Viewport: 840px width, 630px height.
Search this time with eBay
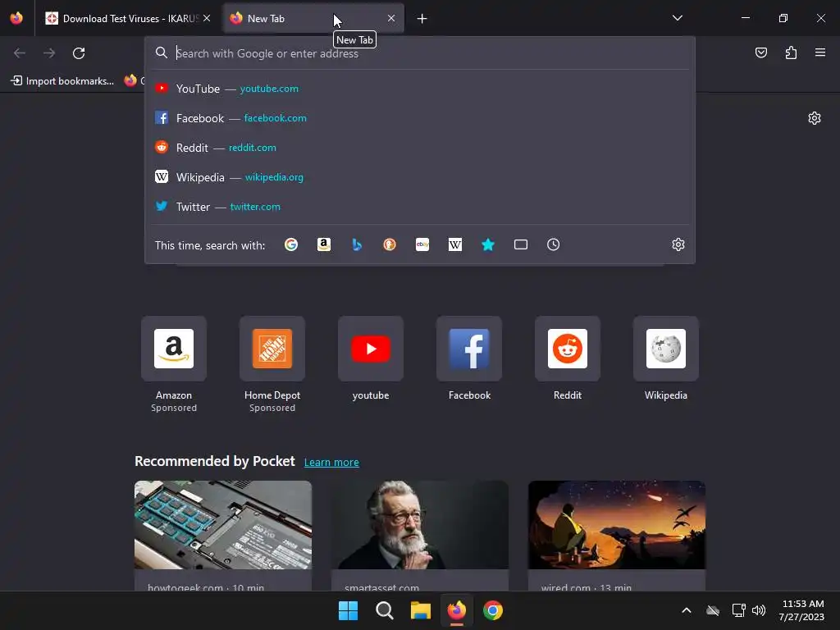point(422,244)
